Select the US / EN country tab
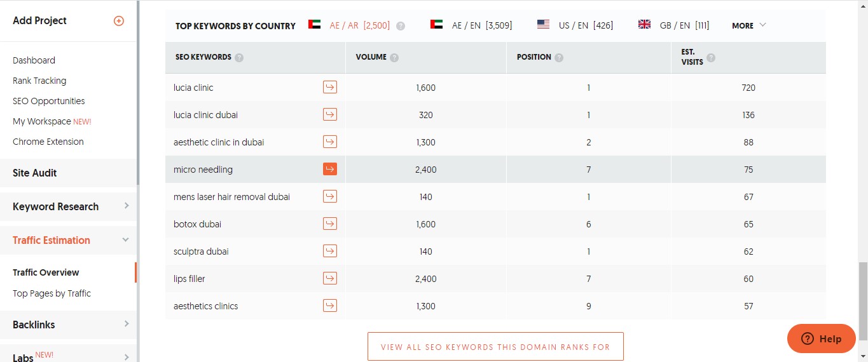Image resolution: width=868 pixels, height=362 pixels. [575, 25]
